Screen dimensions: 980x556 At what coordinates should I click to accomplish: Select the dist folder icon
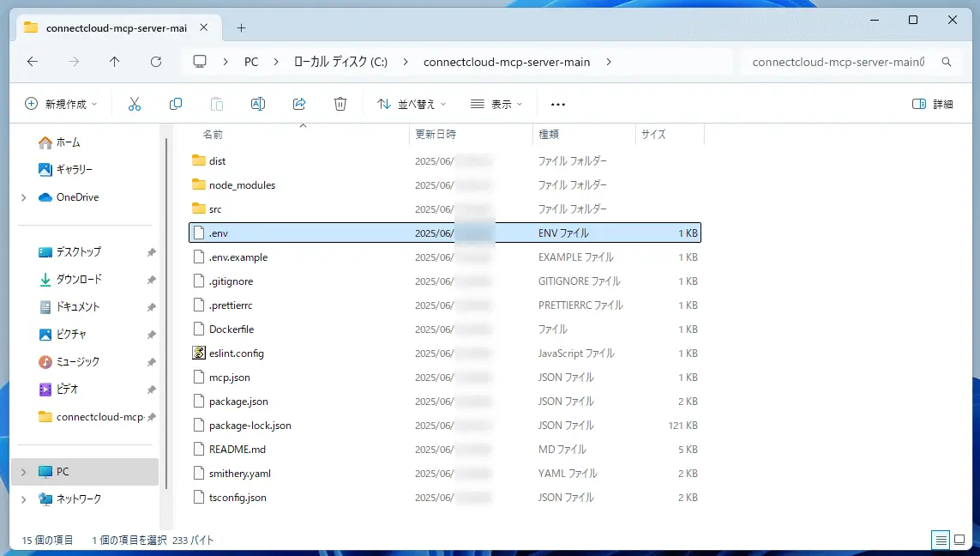point(199,160)
